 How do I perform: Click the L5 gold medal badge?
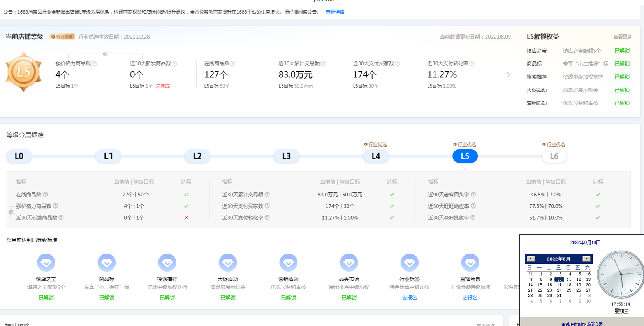[23, 72]
